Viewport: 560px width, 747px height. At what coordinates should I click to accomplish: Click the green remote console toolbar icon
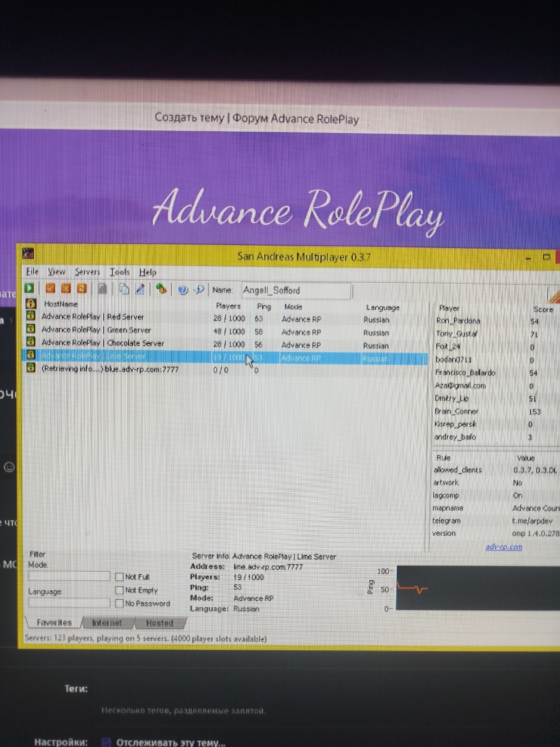click(x=161, y=289)
